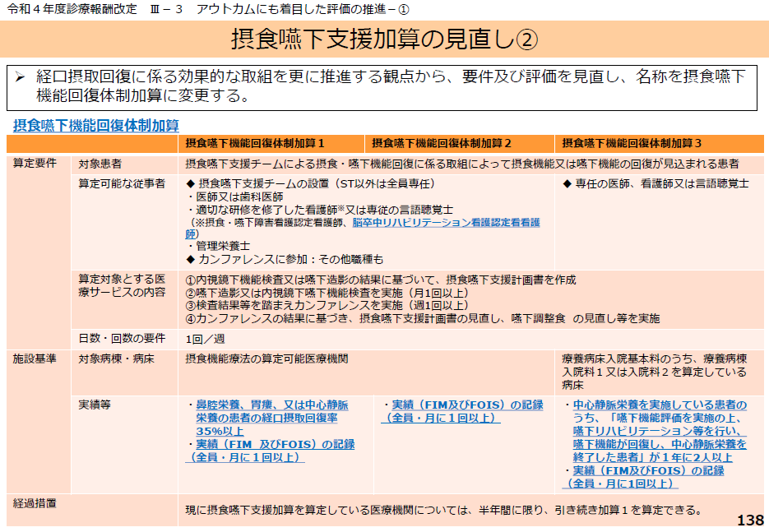This screenshot has width=769, height=532.
Task: Click the 摂食嚥下機能回復体制加算 section heading link
Action: (x=95, y=126)
